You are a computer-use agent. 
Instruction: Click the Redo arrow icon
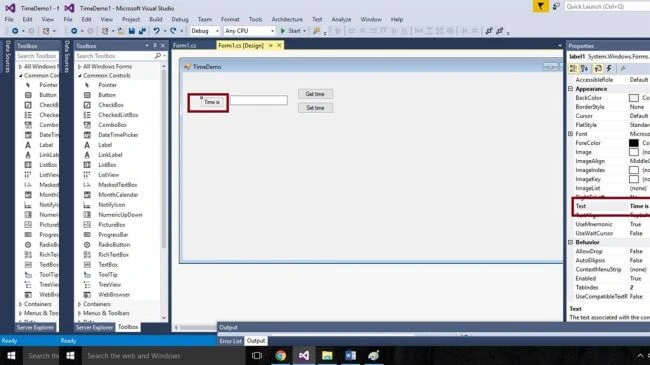tap(173, 31)
